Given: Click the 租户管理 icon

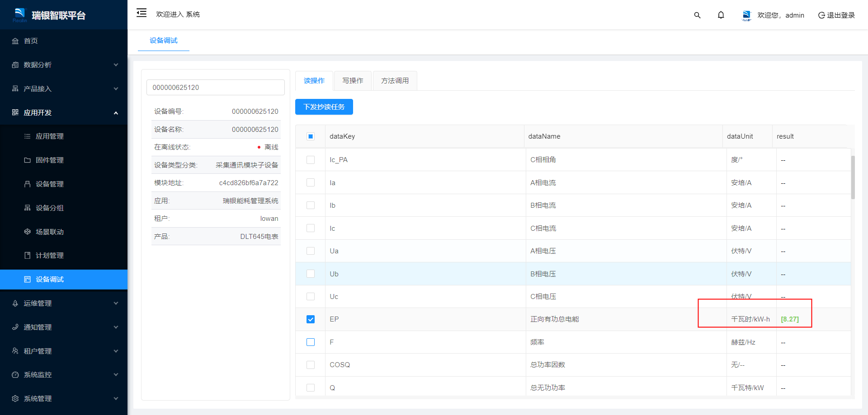Looking at the screenshot, I should [15, 351].
